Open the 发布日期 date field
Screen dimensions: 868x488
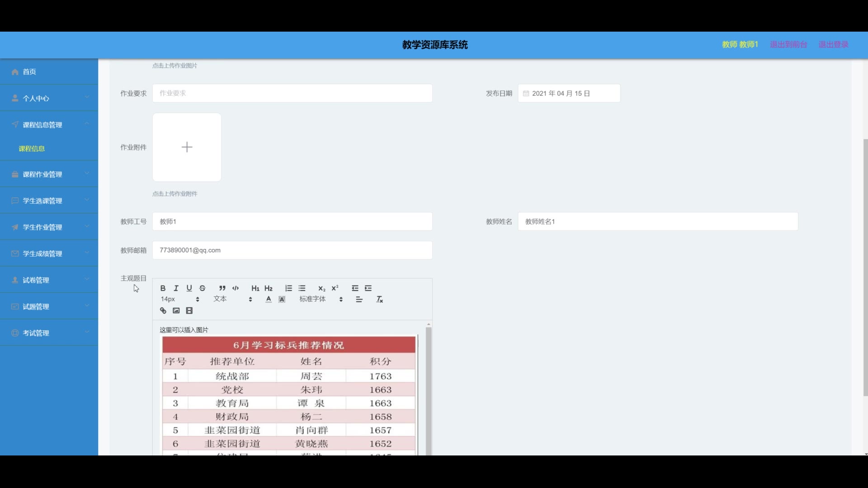569,94
